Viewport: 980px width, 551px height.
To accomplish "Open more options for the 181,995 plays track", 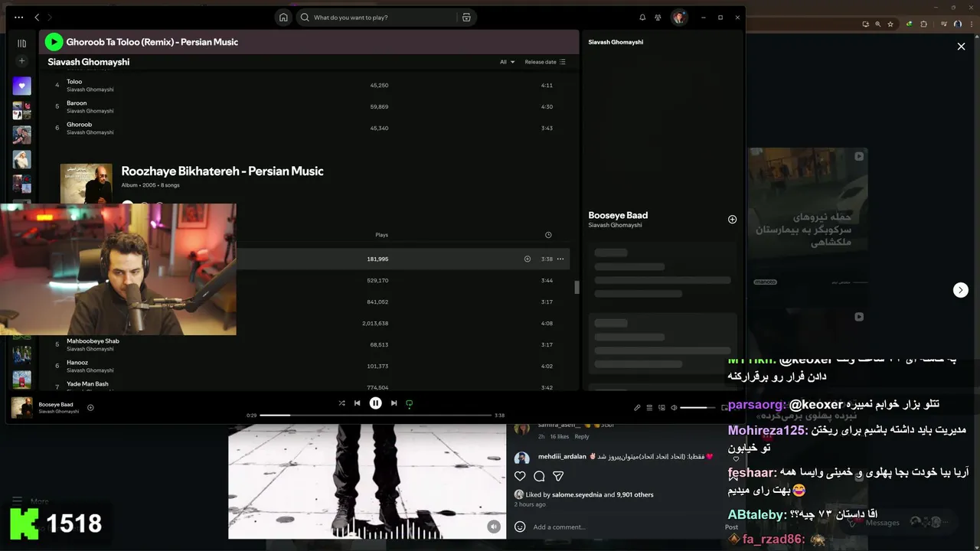I will pos(560,259).
